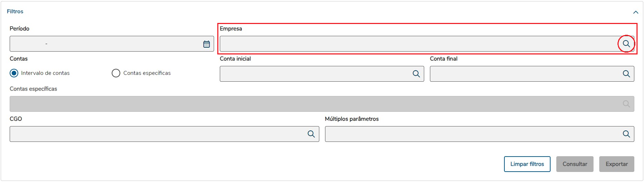Click the Conta final search icon
The width and height of the screenshot is (644, 182).
pyautogui.click(x=626, y=74)
